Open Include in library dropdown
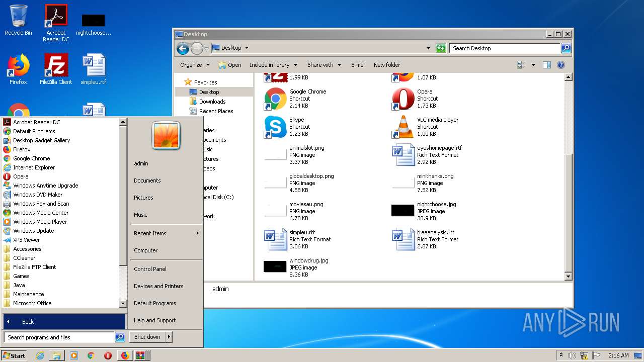The image size is (644, 362). click(x=274, y=65)
